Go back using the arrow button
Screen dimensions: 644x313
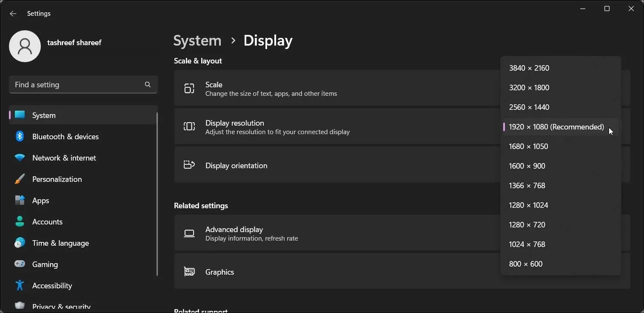pyautogui.click(x=13, y=13)
